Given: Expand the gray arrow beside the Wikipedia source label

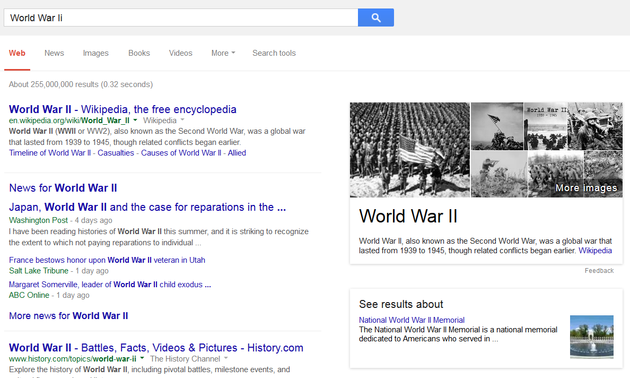Looking at the screenshot, I should (x=182, y=120).
